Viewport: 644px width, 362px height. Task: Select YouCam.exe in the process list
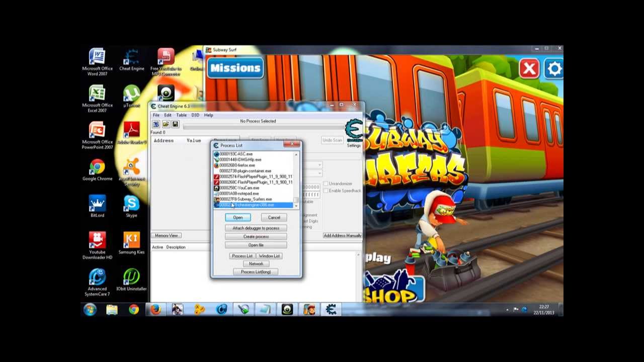point(254,188)
